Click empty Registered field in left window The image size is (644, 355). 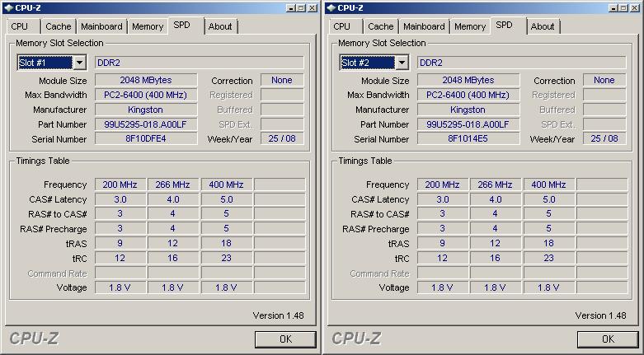coord(282,95)
